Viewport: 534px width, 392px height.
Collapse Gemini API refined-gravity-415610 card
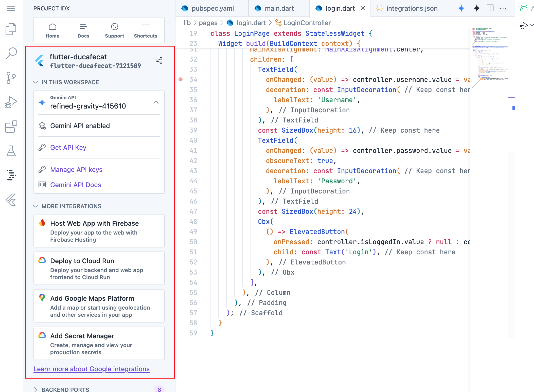tap(156, 102)
